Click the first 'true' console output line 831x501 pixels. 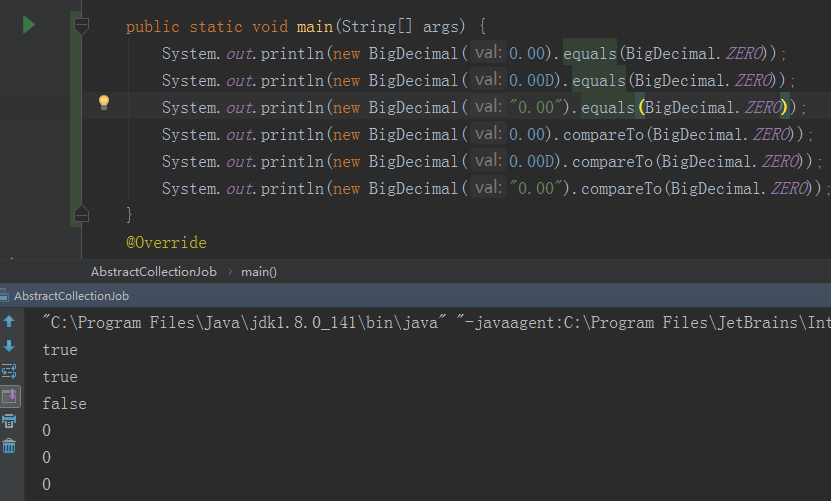coord(60,349)
